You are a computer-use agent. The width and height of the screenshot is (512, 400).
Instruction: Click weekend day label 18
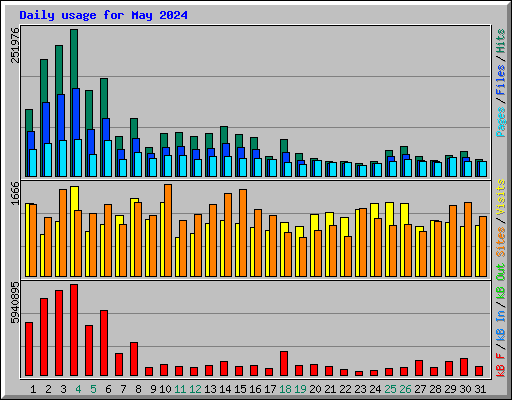click(285, 389)
